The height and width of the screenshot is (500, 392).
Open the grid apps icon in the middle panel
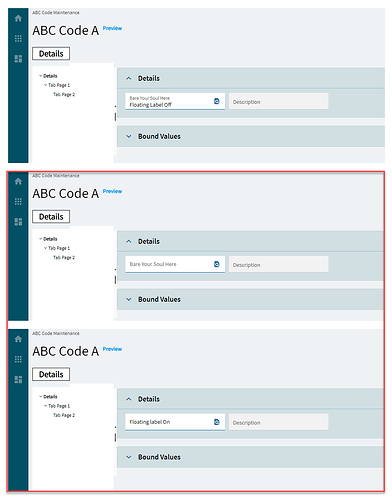18,202
